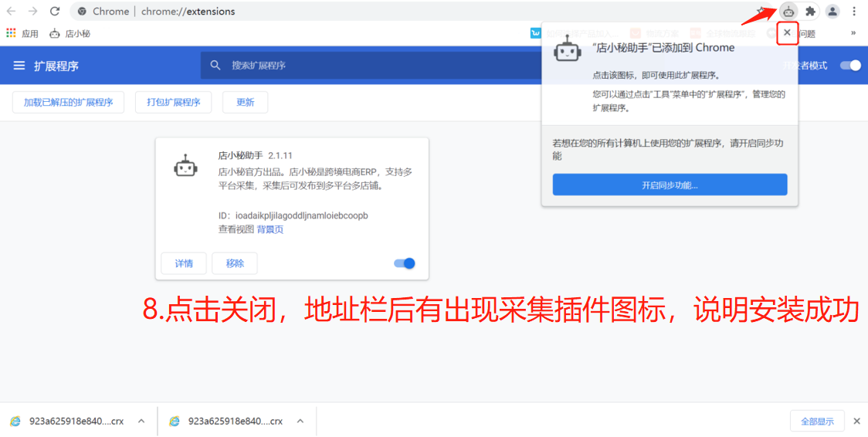
Task: Click the 店小秘助手 robot icon in toolbar
Action: (x=788, y=11)
